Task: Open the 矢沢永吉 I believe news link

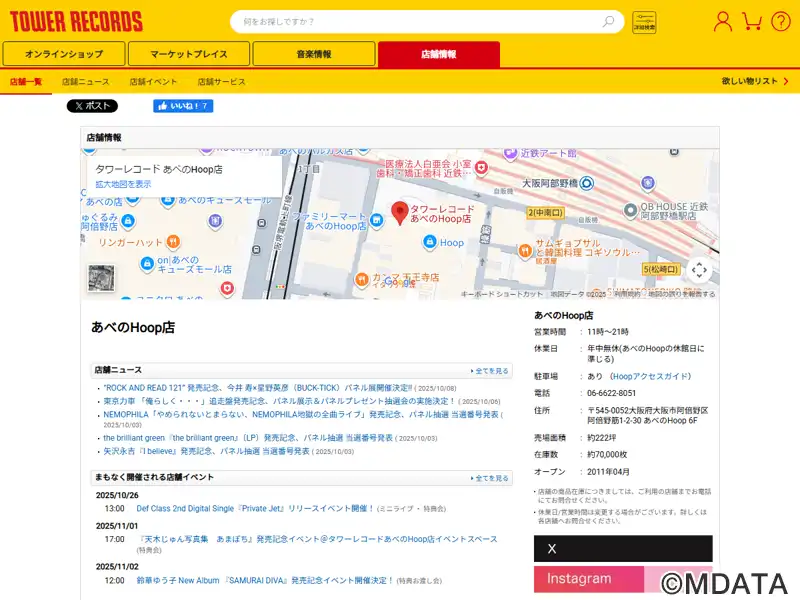Action: point(206,451)
